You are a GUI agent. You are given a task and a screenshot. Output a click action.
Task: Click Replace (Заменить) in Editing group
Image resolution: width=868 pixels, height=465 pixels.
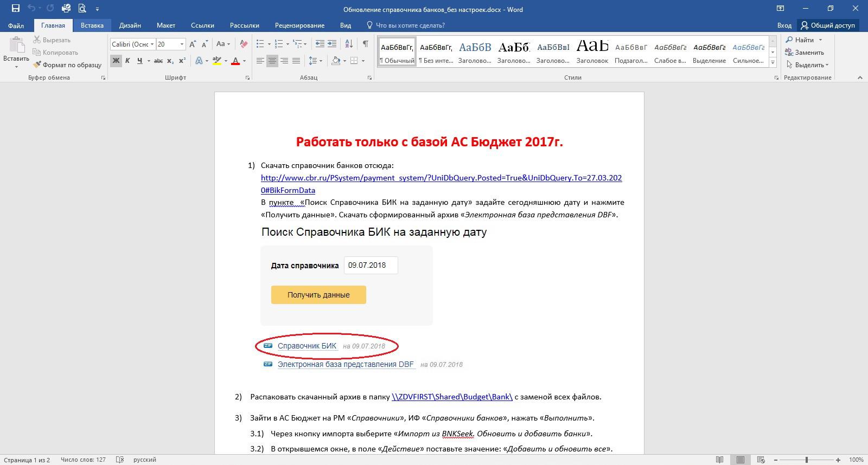pos(805,53)
